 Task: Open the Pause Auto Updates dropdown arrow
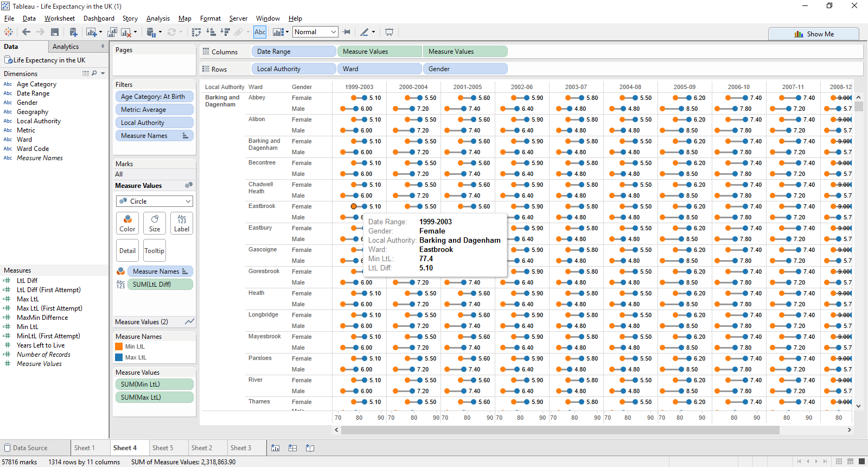[160, 32]
